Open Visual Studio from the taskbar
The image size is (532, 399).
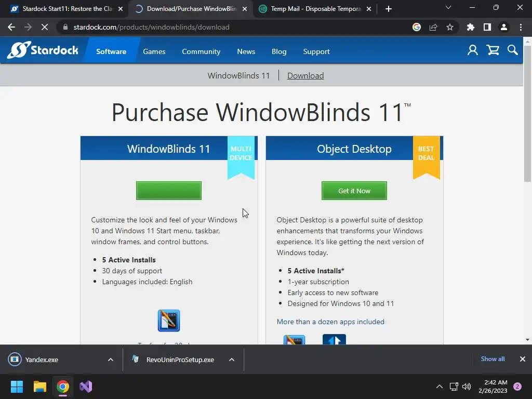point(86,387)
